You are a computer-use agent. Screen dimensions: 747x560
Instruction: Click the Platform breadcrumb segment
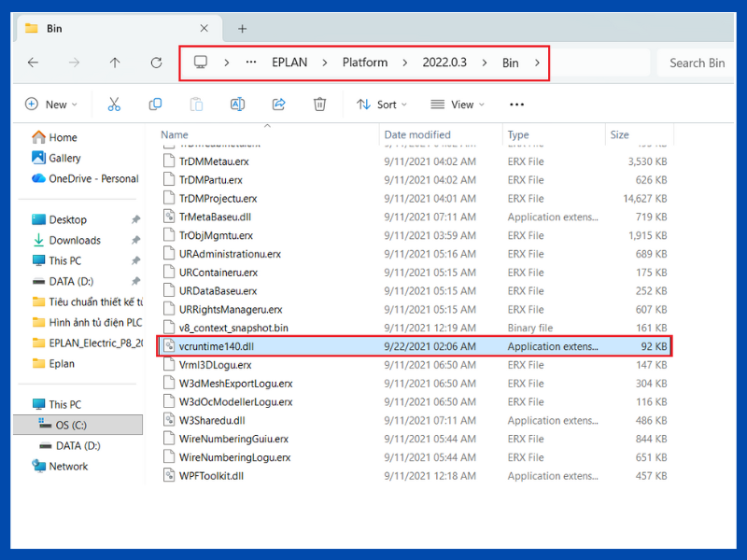pyautogui.click(x=364, y=63)
